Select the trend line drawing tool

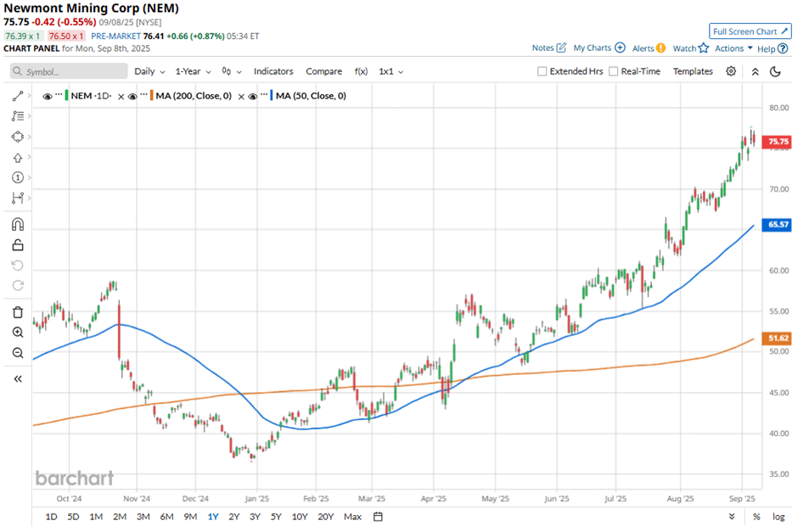click(x=18, y=96)
